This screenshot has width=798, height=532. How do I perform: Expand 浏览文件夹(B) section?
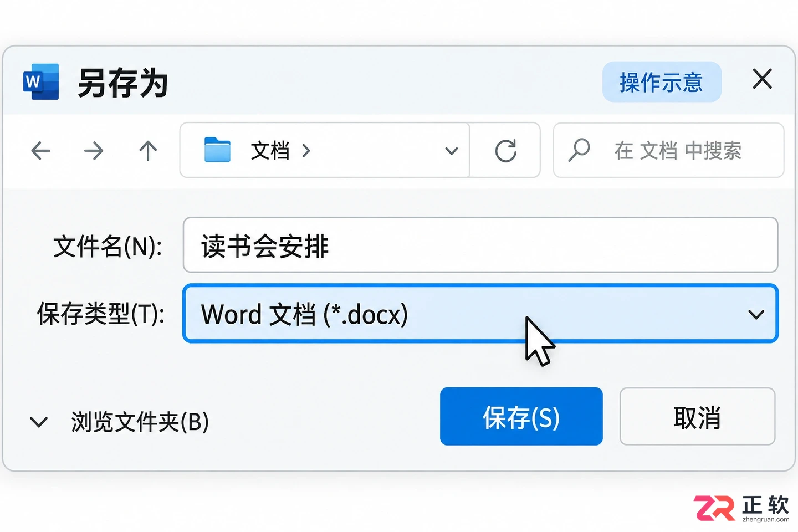(x=38, y=422)
